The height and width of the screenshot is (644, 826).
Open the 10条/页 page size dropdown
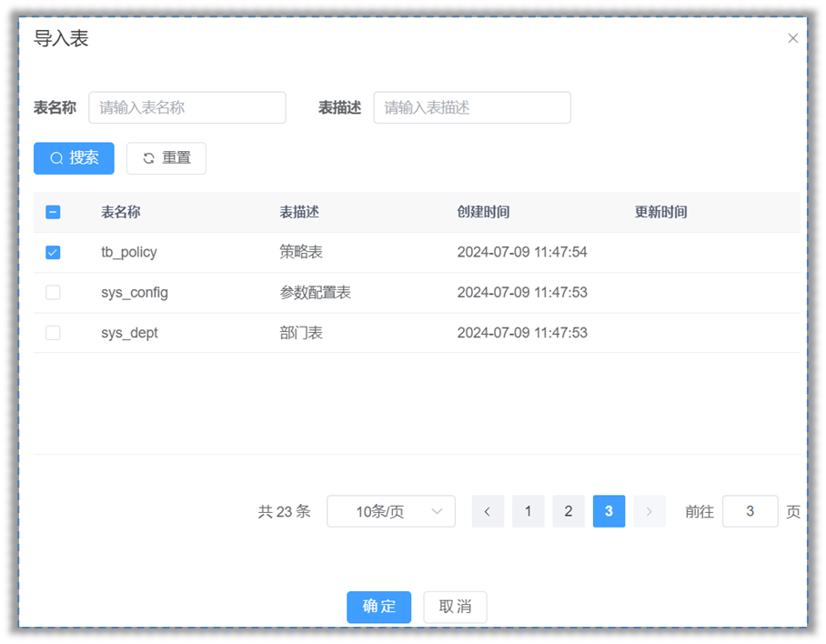(x=391, y=511)
